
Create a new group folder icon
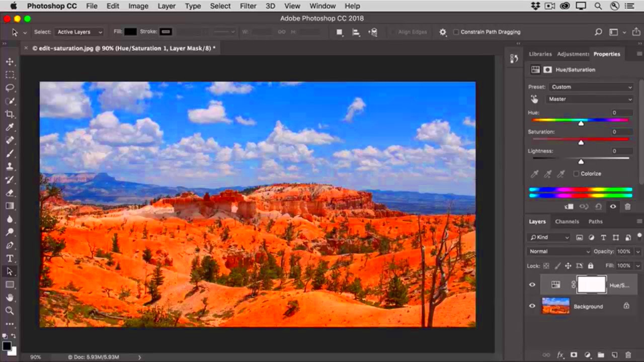coord(601,355)
